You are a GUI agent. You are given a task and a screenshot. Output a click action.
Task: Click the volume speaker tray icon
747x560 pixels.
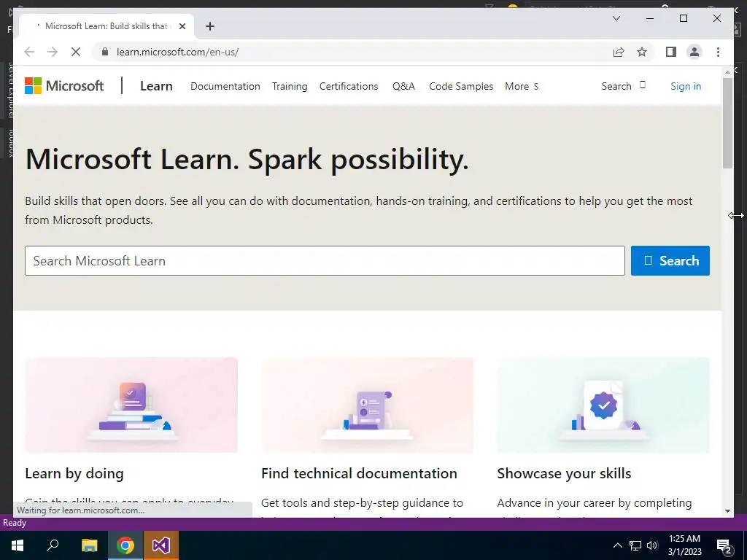point(652,545)
